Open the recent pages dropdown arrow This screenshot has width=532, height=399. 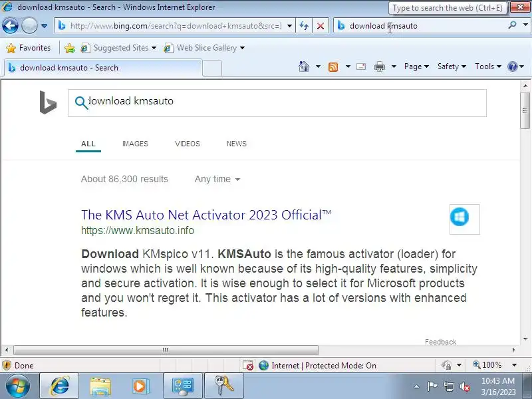[x=44, y=26]
